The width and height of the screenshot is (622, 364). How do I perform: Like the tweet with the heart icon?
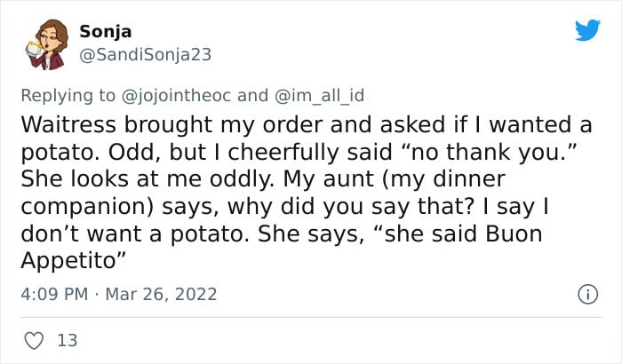click(34, 341)
